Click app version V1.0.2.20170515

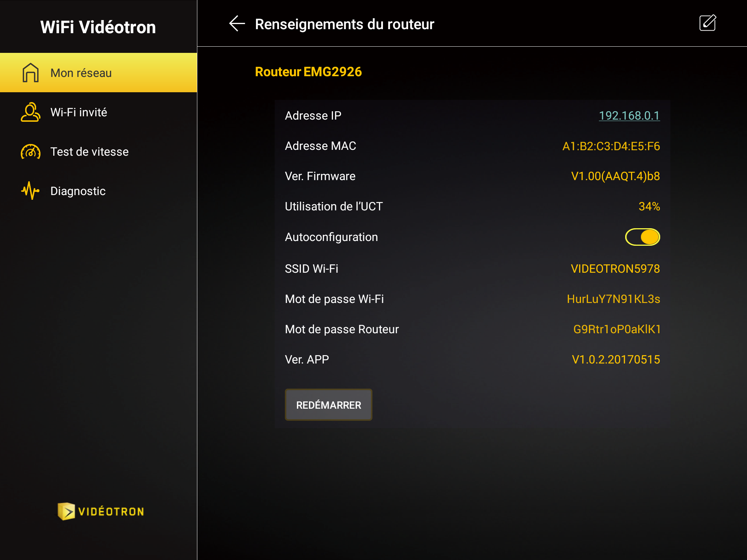tap(616, 359)
